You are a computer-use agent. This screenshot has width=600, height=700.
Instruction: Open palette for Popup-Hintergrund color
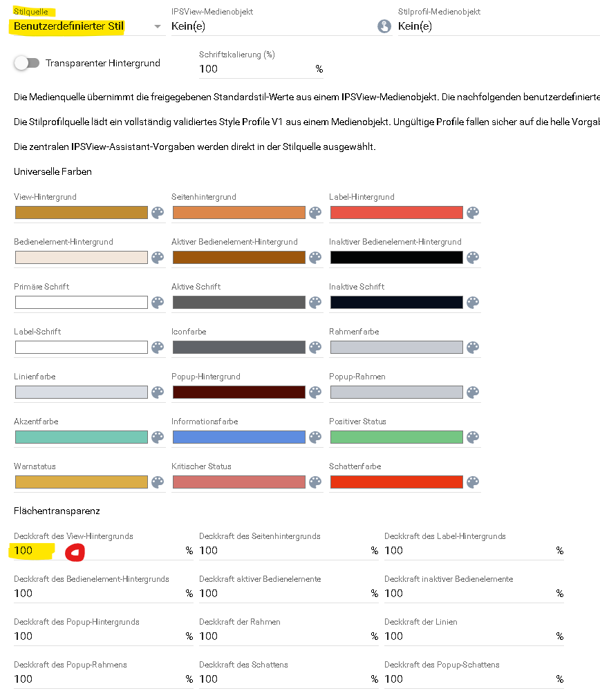point(315,392)
